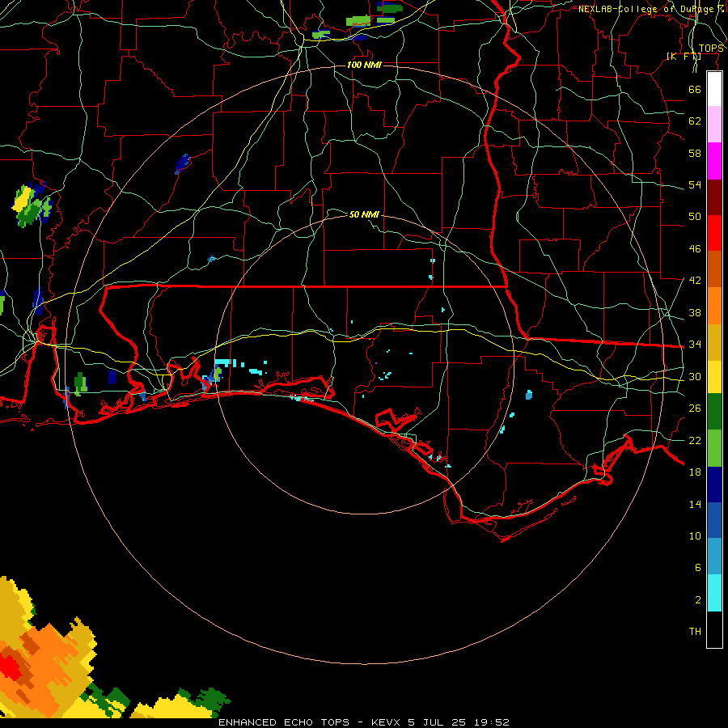Click the light pink swatch in the legend
Image resolution: width=728 pixels, height=728 pixels.
click(x=714, y=125)
